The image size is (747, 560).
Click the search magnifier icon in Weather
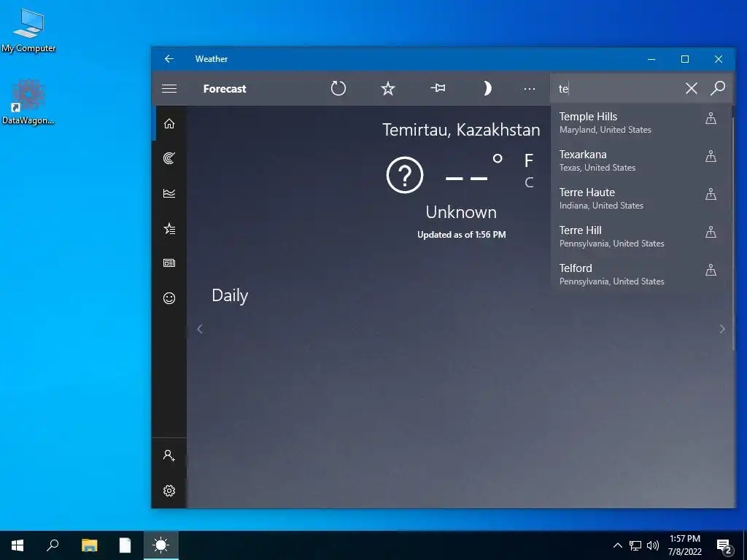718,88
